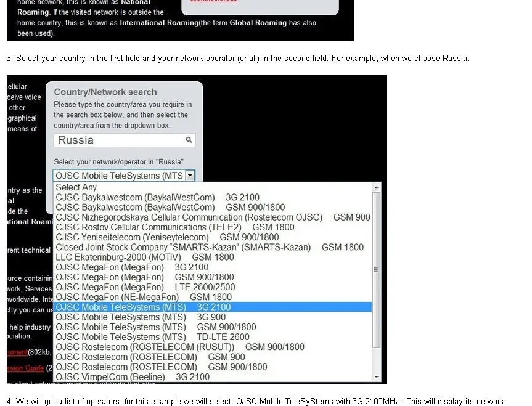Image resolution: width=532 pixels, height=406 pixels.
Task: Choose OJSC Rostelecom (ROSTELECOM) GSM 900
Action: point(213,357)
